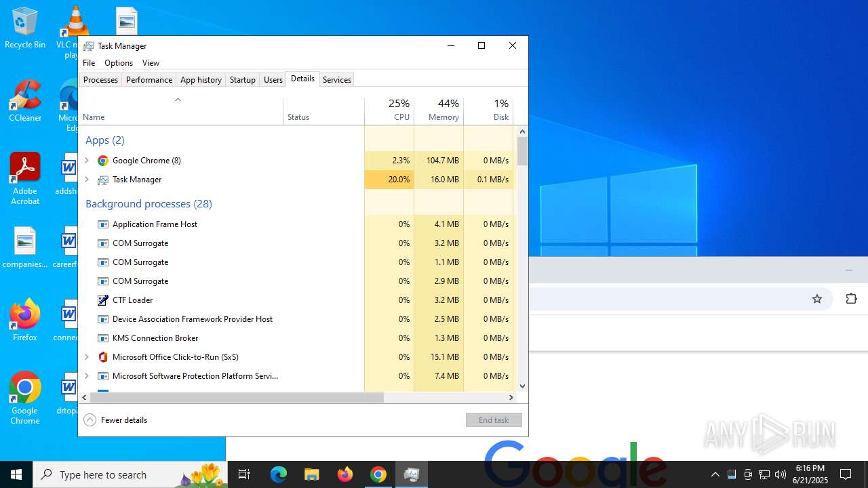This screenshot has width=868, height=488.
Task: Click the Application Frame Host icon
Action: (x=103, y=224)
